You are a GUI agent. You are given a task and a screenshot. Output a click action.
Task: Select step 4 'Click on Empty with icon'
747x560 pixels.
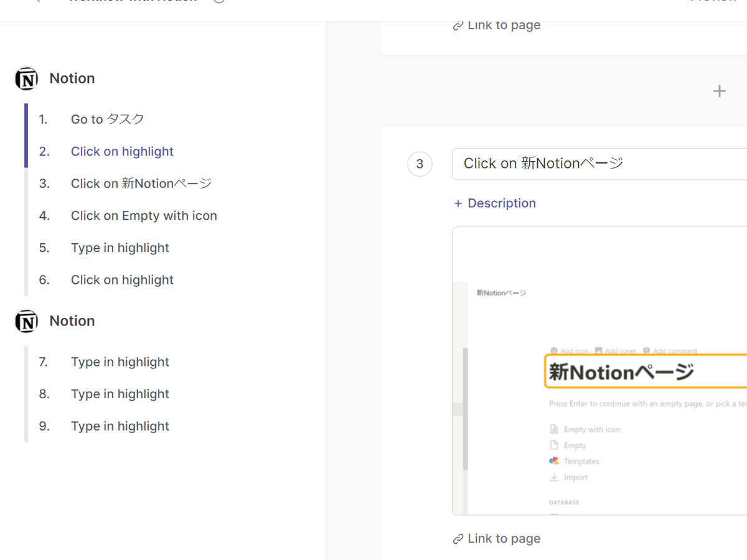pyautogui.click(x=144, y=216)
